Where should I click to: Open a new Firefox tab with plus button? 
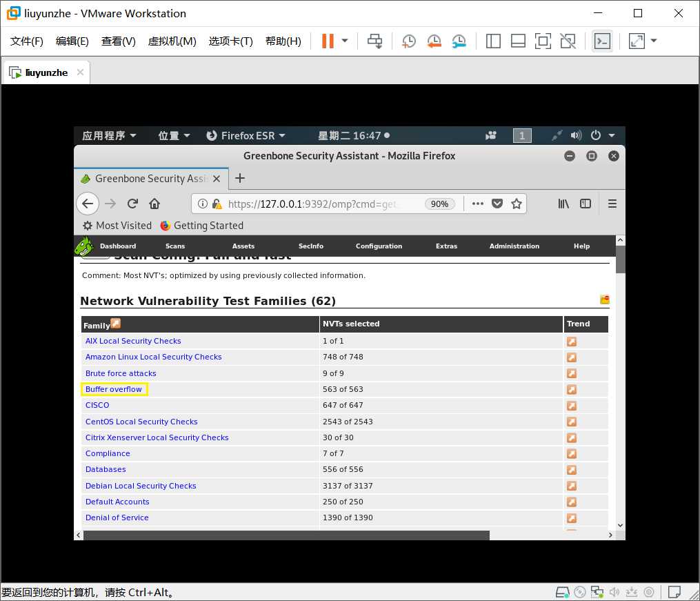(x=240, y=178)
